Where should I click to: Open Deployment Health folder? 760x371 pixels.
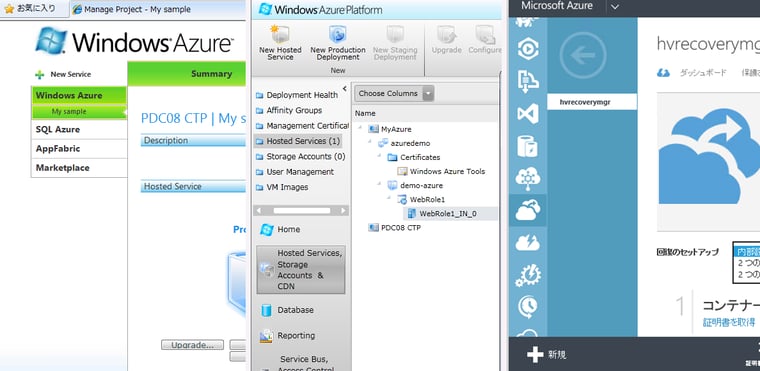tap(297, 95)
